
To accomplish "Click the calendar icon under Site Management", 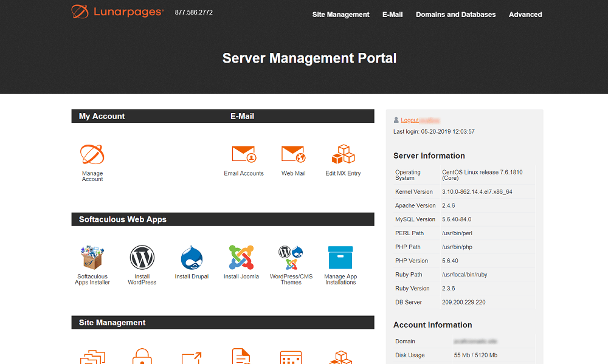I will pos(291,357).
